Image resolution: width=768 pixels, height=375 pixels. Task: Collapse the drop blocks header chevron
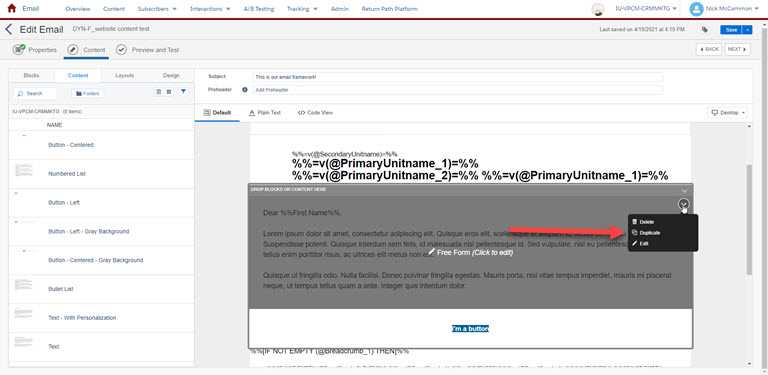[685, 190]
